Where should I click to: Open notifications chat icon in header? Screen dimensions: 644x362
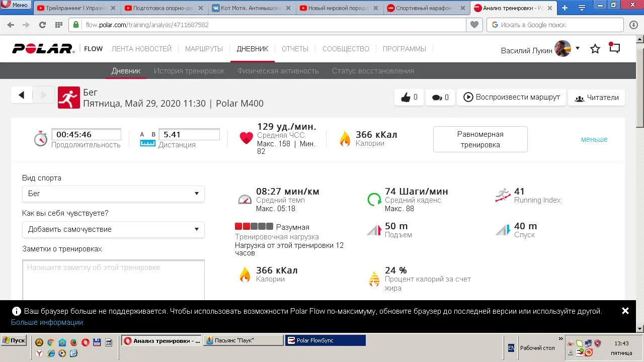614,48
